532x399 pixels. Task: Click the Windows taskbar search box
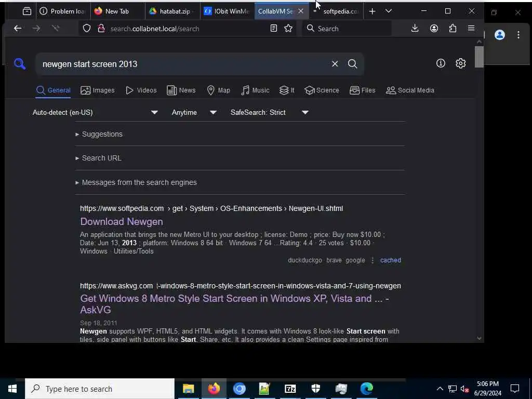[100, 389]
